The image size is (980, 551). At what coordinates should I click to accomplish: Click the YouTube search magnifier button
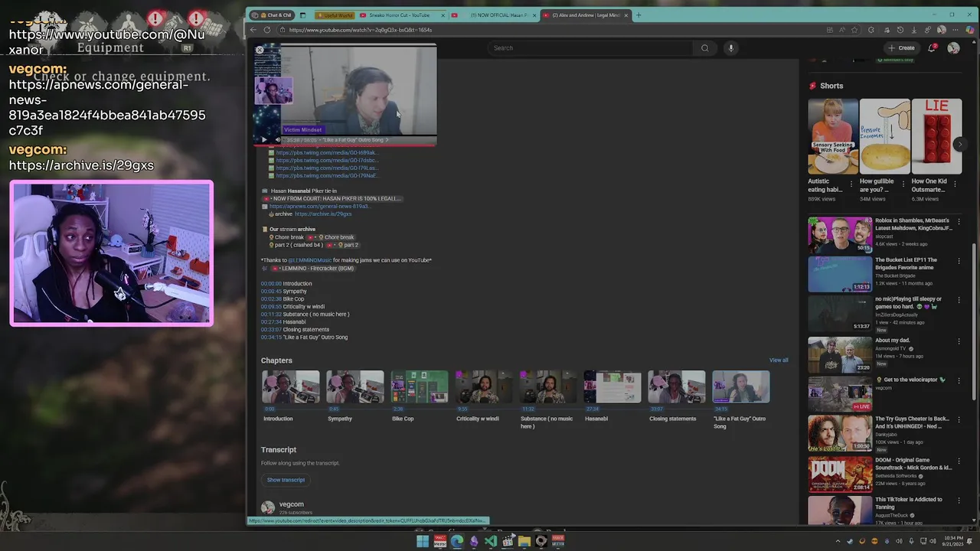(705, 48)
